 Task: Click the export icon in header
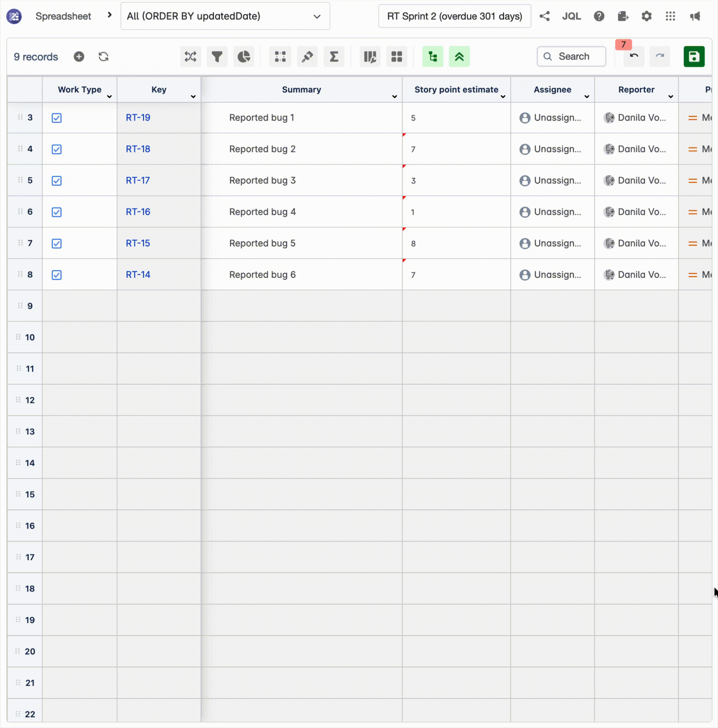point(623,16)
